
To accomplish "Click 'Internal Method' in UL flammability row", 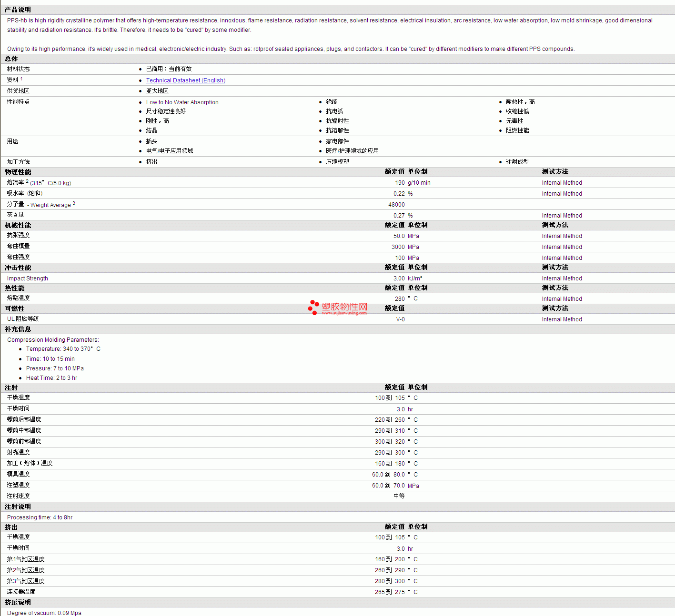I will pos(562,319).
